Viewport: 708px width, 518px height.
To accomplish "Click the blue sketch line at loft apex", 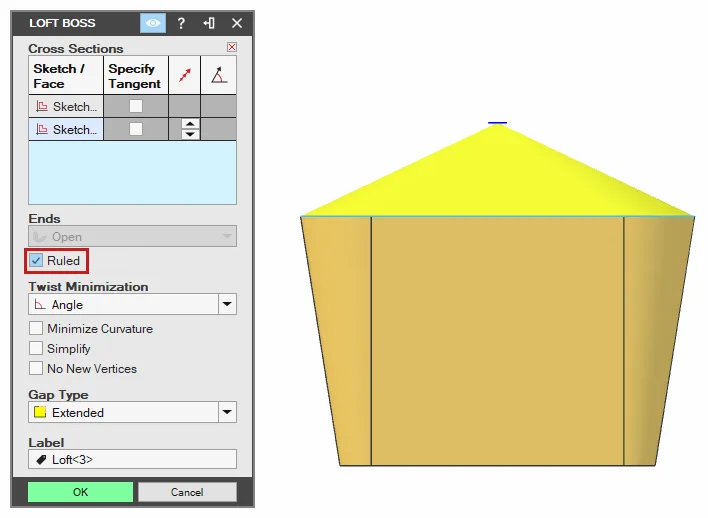I will 497,122.
